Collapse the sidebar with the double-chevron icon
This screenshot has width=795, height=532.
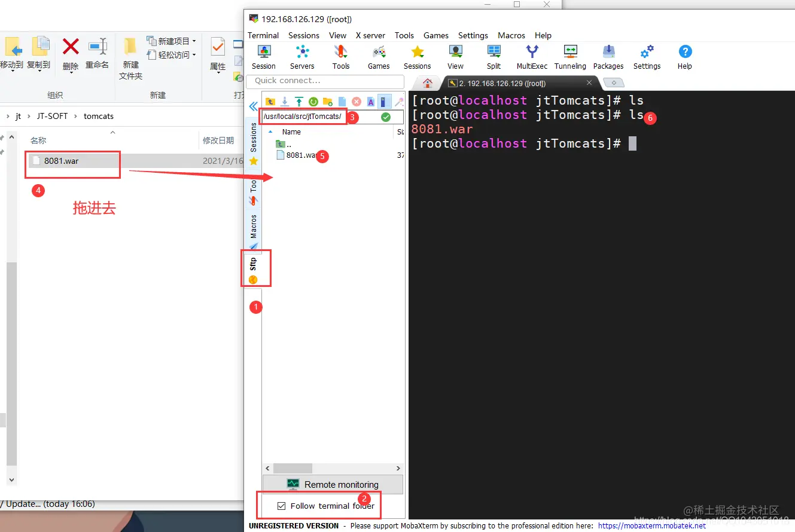pos(253,106)
